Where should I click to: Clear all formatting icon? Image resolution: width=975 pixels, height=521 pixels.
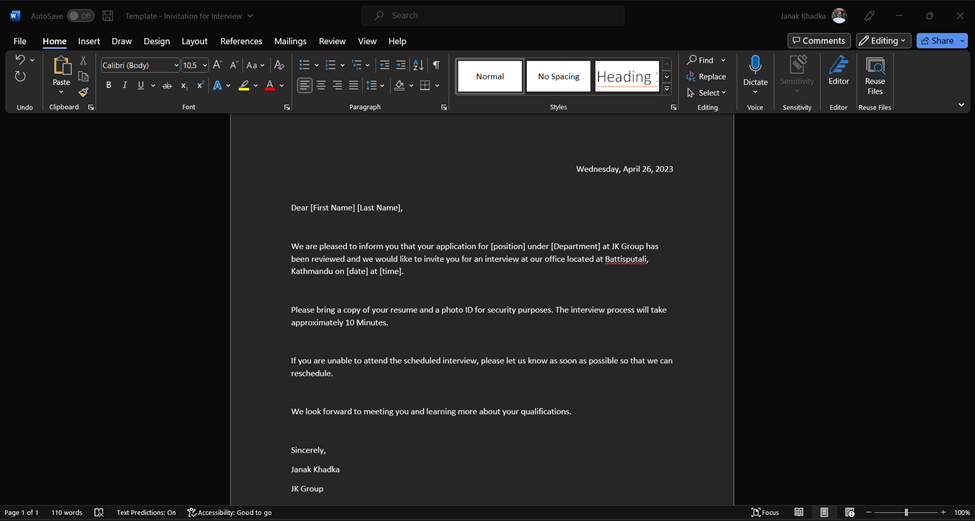pos(279,65)
